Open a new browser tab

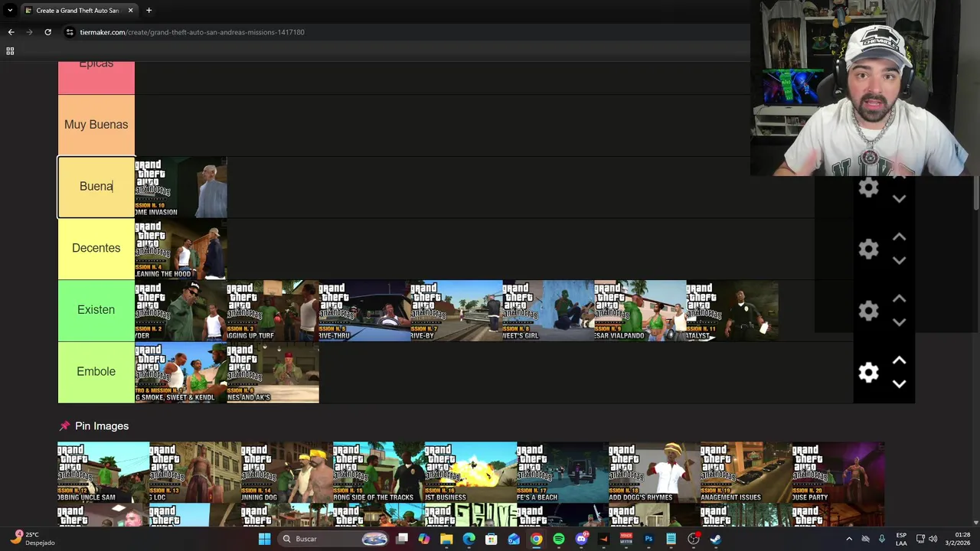pyautogui.click(x=149, y=11)
